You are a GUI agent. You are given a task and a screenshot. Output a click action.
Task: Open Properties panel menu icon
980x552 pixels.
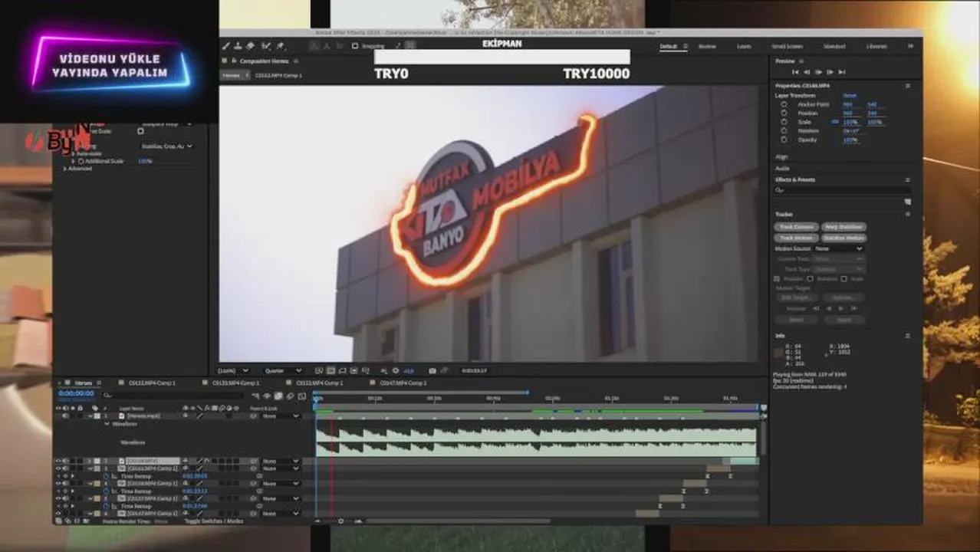[x=908, y=86]
